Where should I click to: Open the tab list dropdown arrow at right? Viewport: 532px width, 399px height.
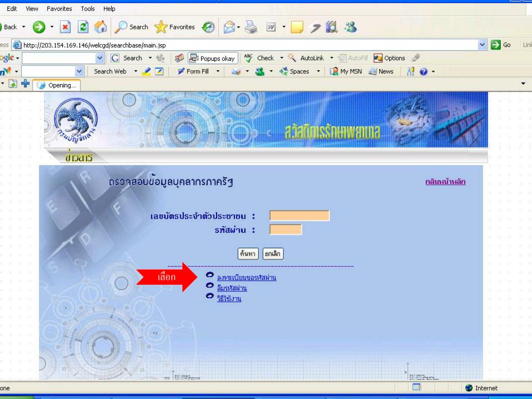point(523,84)
